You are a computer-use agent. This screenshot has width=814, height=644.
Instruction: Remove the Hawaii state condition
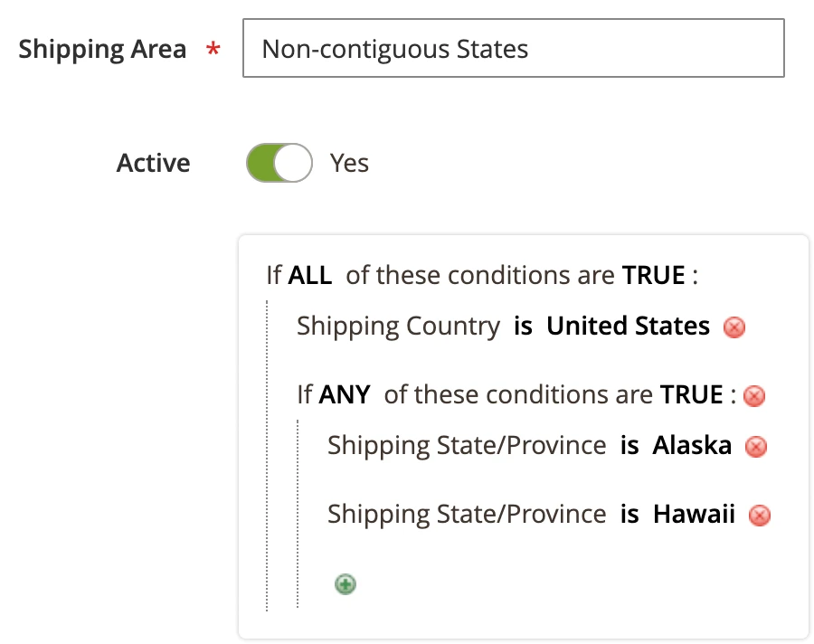coord(759,515)
